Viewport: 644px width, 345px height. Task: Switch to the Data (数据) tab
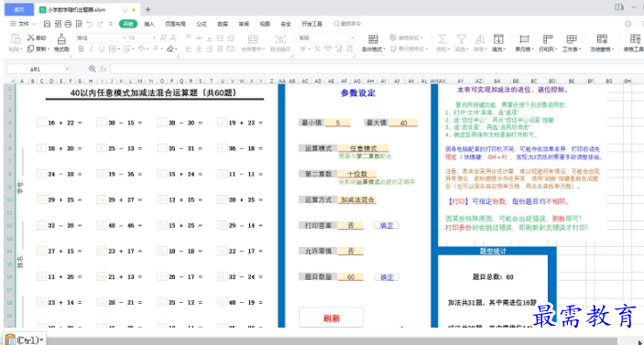point(223,24)
